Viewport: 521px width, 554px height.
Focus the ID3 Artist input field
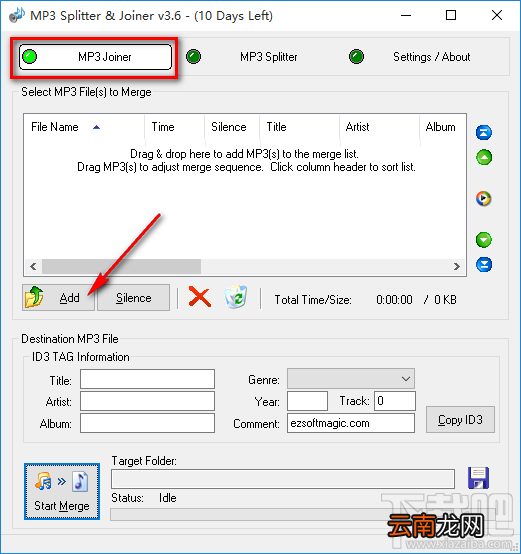pyautogui.click(x=147, y=401)
